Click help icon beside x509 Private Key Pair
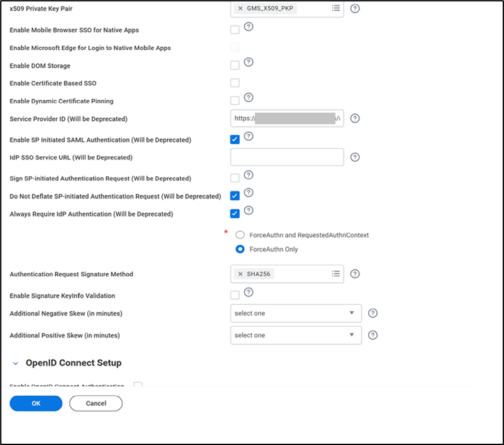The image size is (504, 445). [x=355, y=9]
